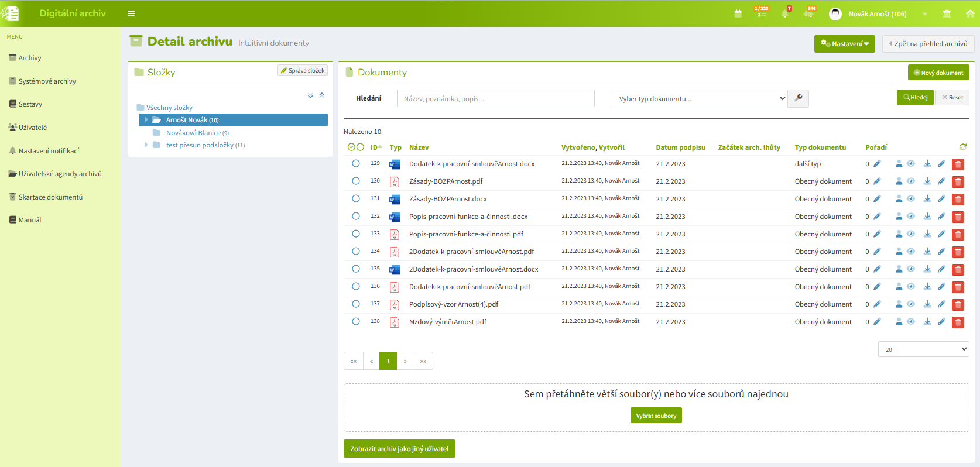Open user permissions icon for Mzdový-výměrArnost.pdf
The width and height of the screenshot is (980, 467).
click(899, 322)
